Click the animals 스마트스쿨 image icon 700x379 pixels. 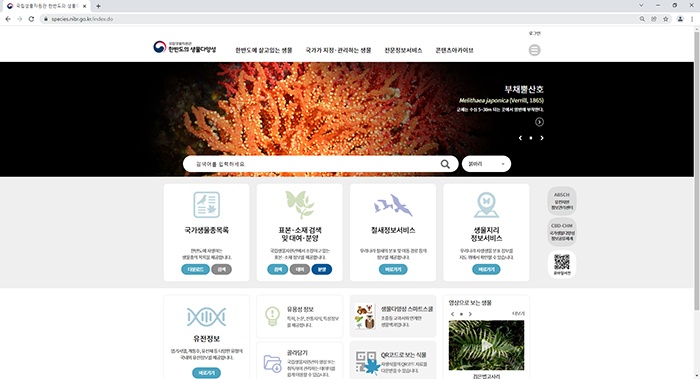coord(365,316)
